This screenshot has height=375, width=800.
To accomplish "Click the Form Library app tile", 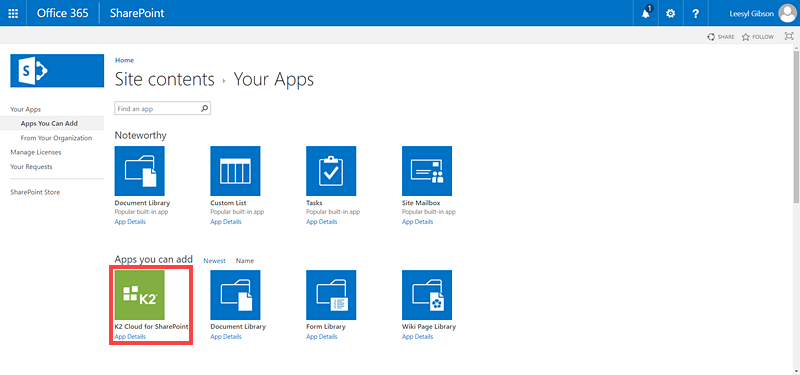I will [x=331, y=295].
